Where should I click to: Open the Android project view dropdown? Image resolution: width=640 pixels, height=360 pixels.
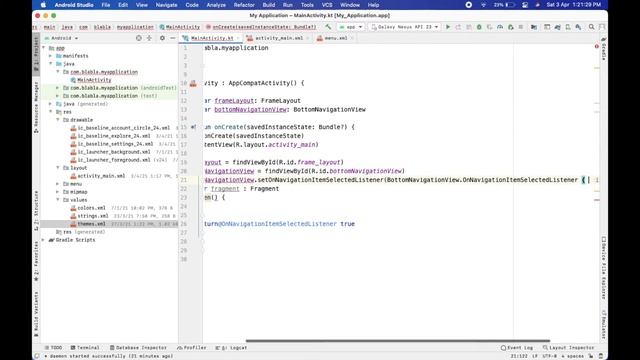(x=61, y=38)
